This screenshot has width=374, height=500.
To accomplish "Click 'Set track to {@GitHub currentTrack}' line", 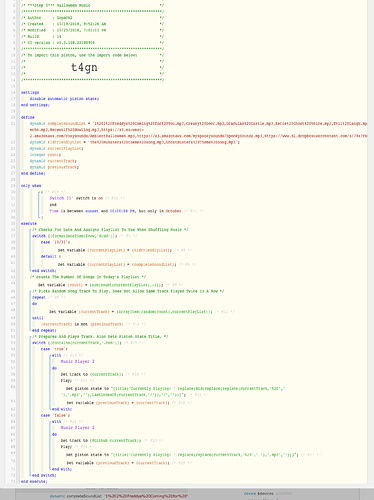I will (x=101, y=441).
